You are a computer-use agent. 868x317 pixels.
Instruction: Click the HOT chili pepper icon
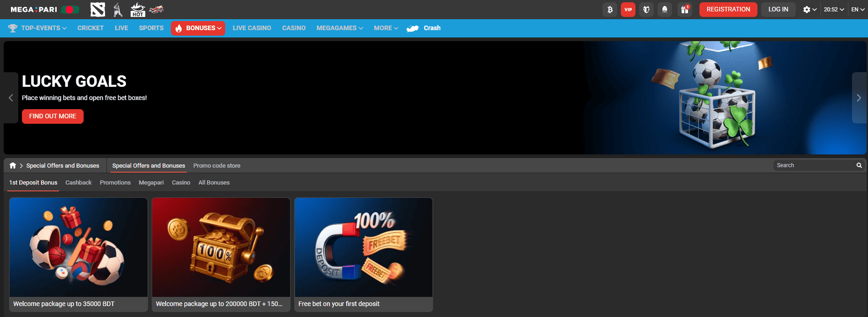click(138, 9)
